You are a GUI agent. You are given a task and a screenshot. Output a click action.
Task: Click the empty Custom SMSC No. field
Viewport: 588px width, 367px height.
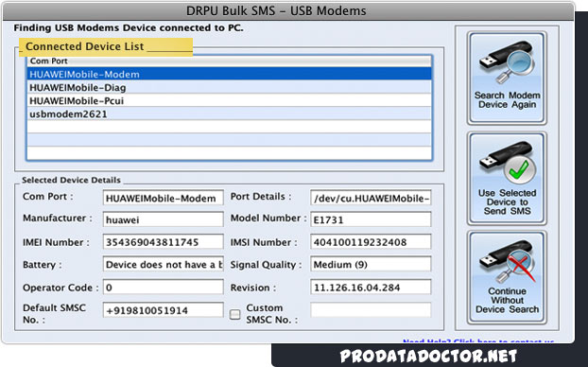tap(371, 310)
